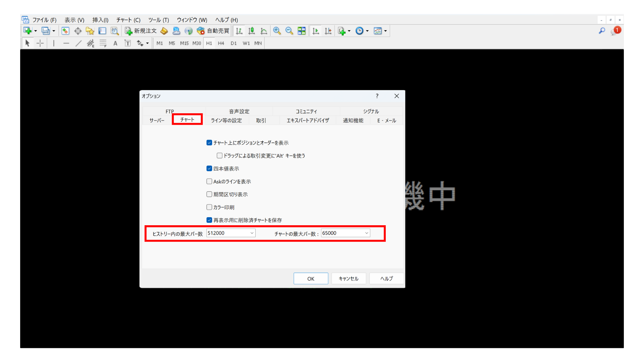
Task: Switch to line chart display
Action: [264, 31]
